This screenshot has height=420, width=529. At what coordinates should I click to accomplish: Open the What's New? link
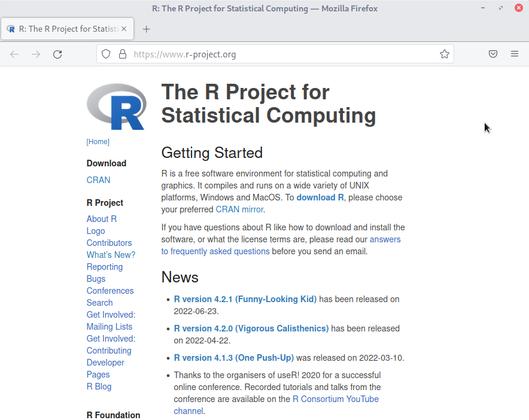pos(111,255)
